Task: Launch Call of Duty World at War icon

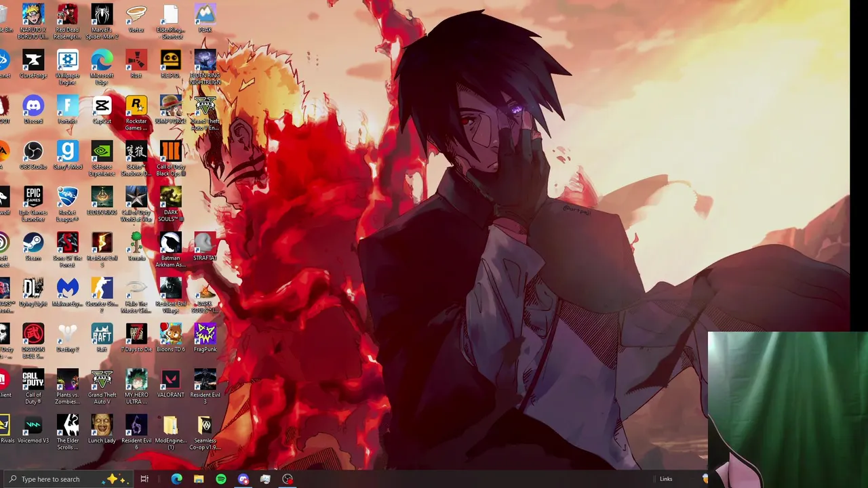Action: click(136, 204)
